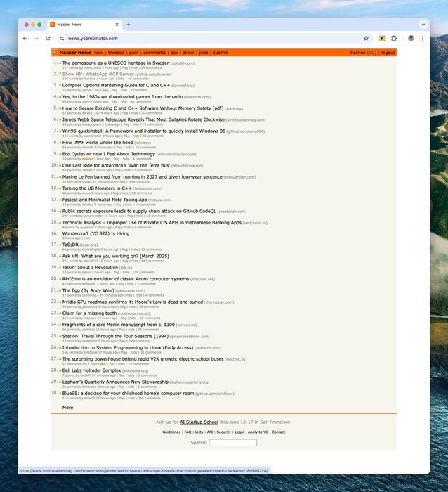Upvote Taming the UB Monsters in C++
This screenshot has width=448, height=492.
click(x=60, y=188)
